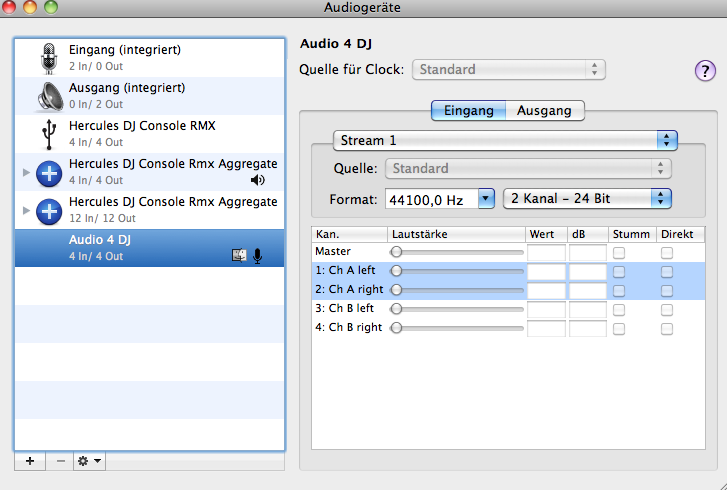Screen dimensions: 727x490
Task: Mute channel 2: Ch A right
Action: click(619, 291)
